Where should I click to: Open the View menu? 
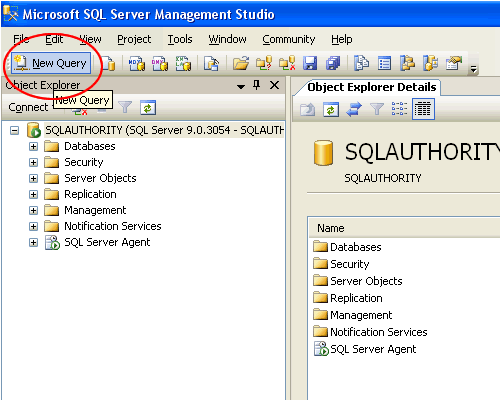(90, 39)
